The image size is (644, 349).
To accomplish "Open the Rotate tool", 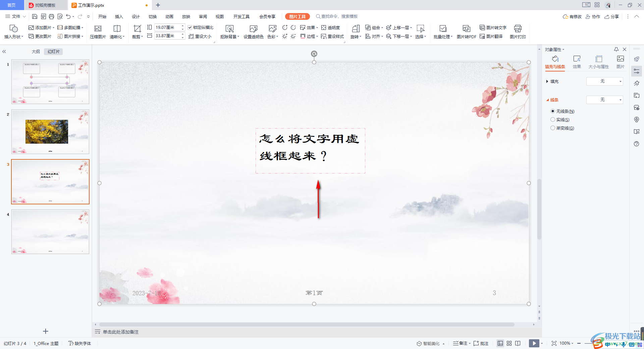I will (x=356, y=32).
